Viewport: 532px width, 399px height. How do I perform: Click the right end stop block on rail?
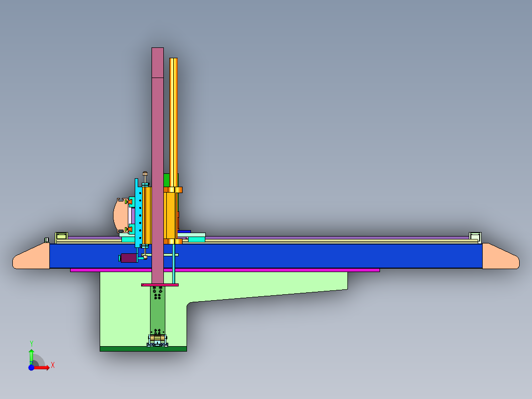point(475,237)
